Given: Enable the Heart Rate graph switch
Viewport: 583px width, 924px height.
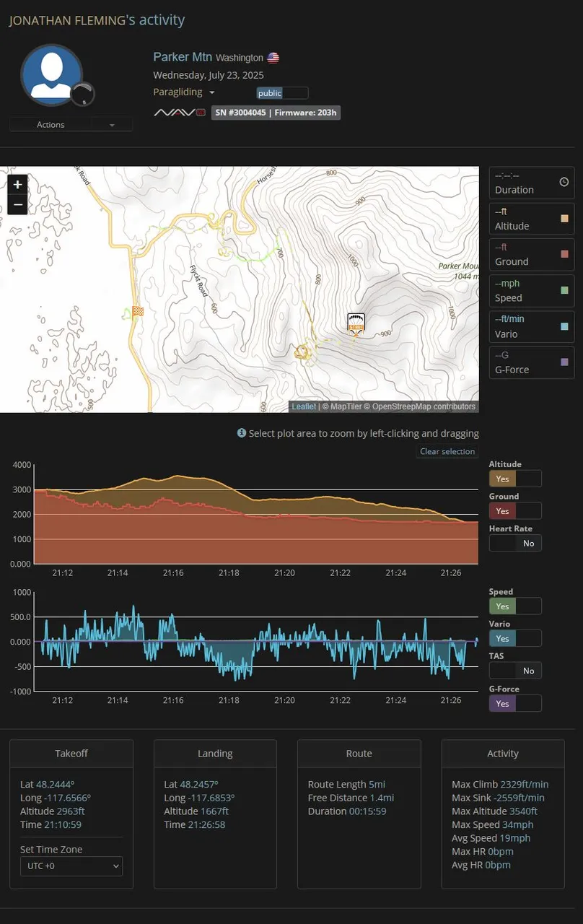Looking at the screenshot, I should coord(515,543).
